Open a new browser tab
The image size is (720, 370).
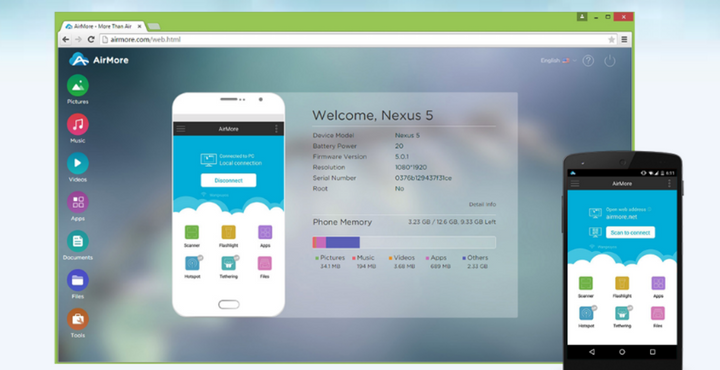tap(153, 27)
